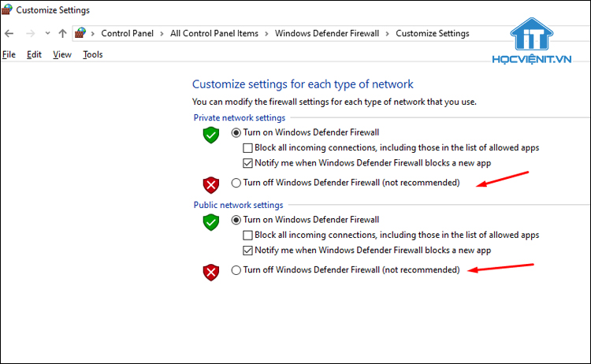Check Block all incoming connections under Private network

click(247, 147)
